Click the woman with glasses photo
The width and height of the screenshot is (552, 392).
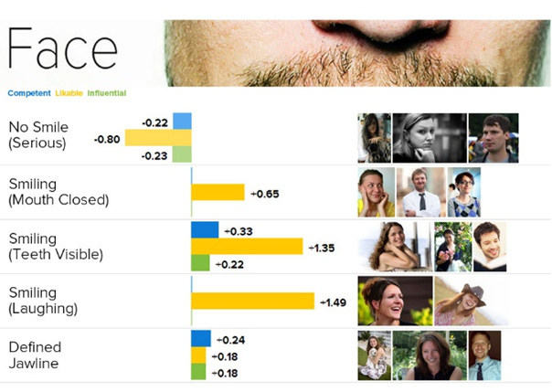click(x=464, y=192)
